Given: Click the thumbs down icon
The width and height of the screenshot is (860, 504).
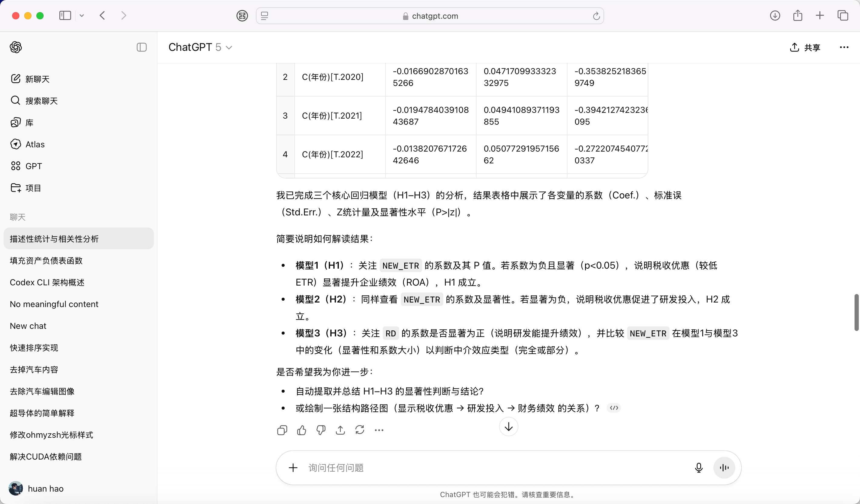Looking at the screenshot, I should pos(321,430).
